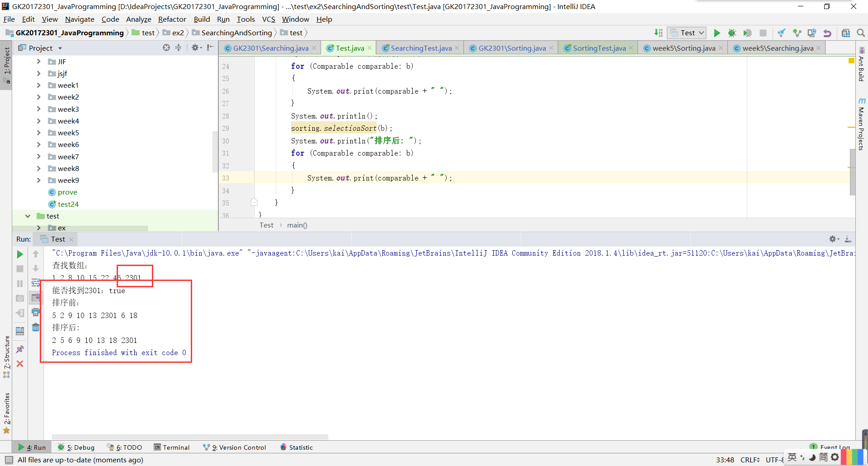The image size is (868, 466).
Task: Open the Version Control tool window
Action: point(235,447)
